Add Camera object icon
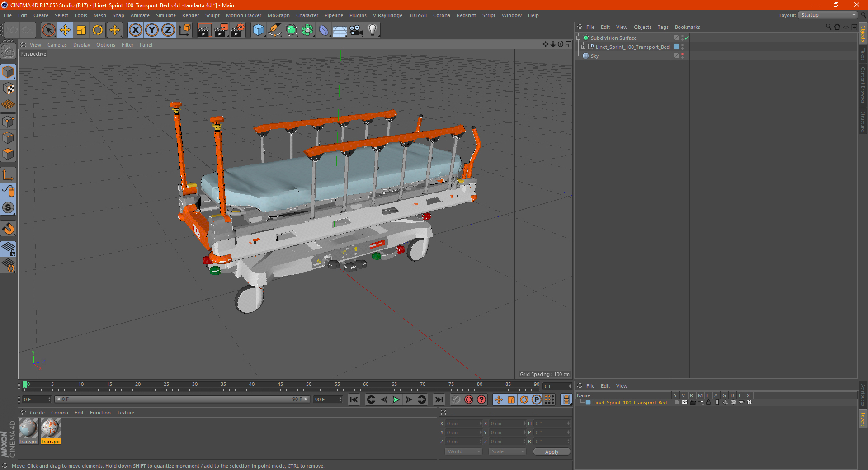The width and height of the screenshot is (868, 470). [x=356, y=30]
